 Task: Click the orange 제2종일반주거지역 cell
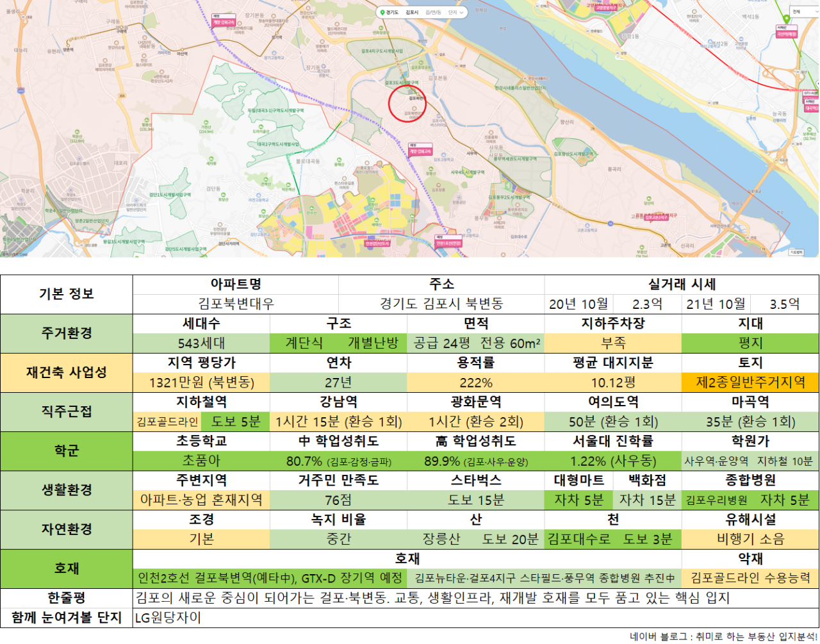coord(750,383)
